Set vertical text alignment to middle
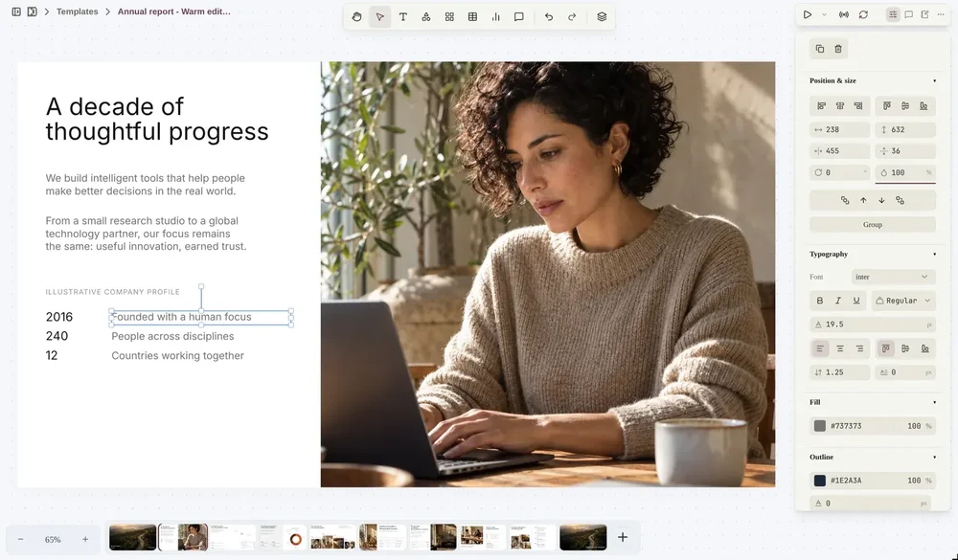Screen dimensions: 958x560 tap(905, 348)
